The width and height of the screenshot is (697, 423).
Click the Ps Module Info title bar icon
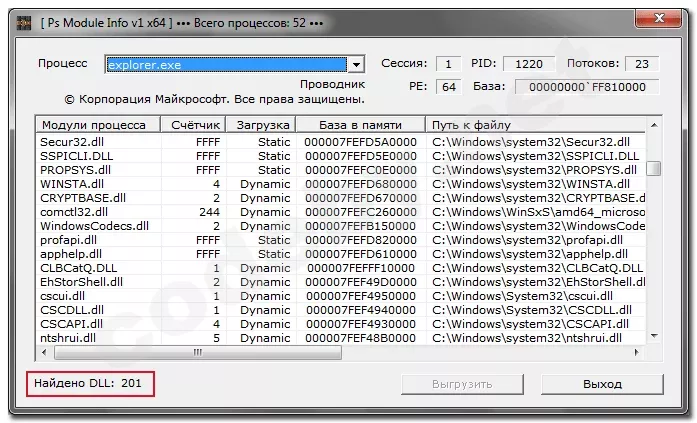(x=24, y=23)
